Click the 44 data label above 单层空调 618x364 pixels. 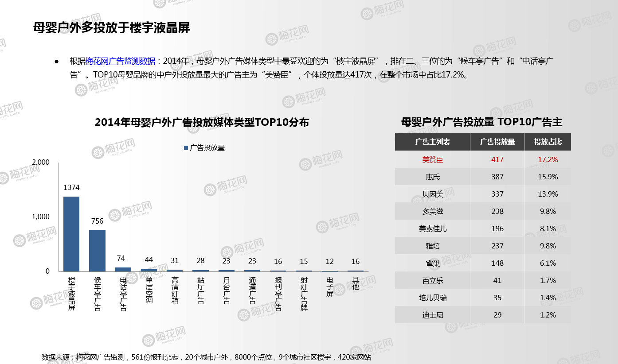[x=149, y=259]
